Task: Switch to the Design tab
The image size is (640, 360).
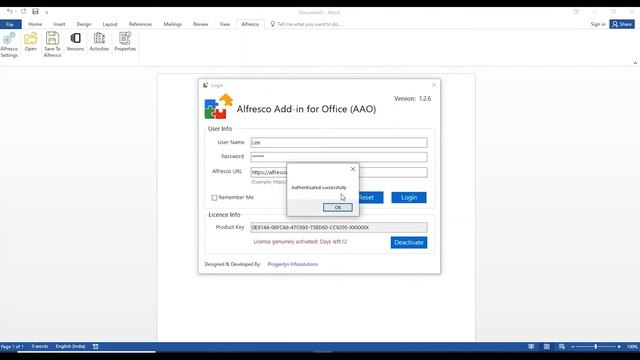Action: (x=84, y=24)
